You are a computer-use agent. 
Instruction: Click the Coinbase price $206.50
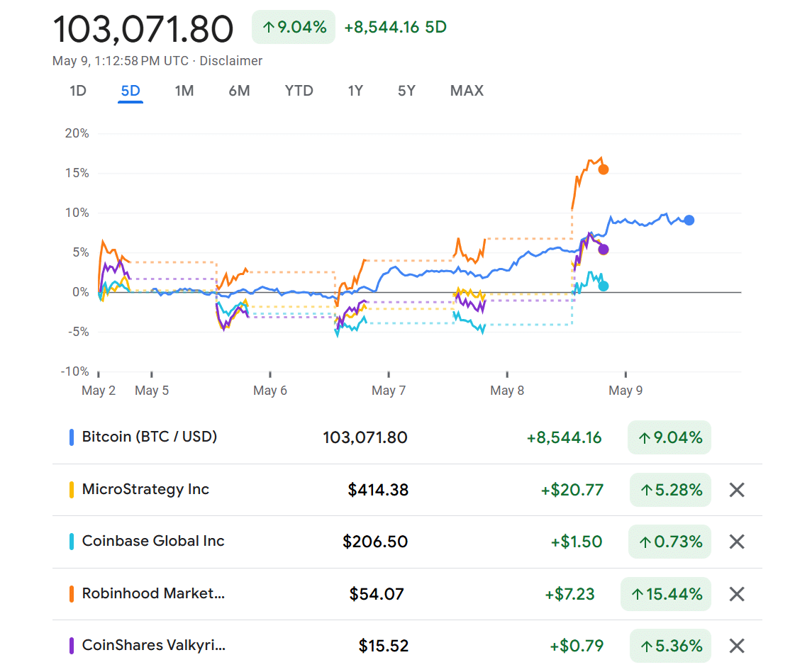point(375,542)
